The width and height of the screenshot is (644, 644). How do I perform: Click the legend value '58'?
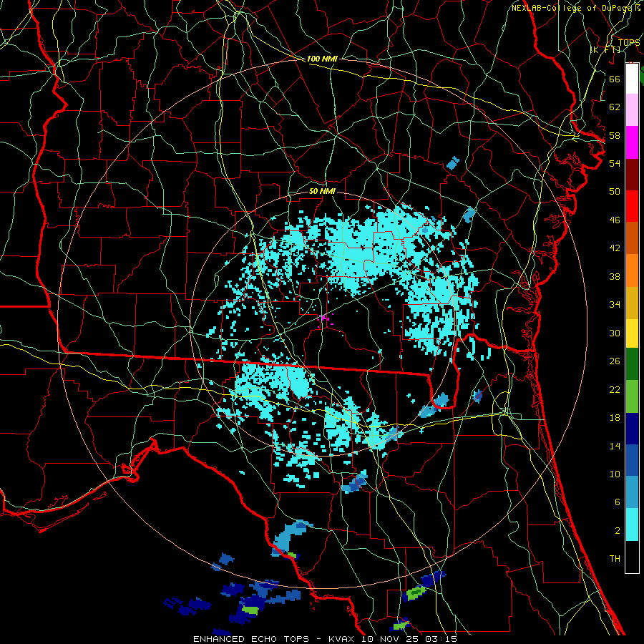[615, 135]
